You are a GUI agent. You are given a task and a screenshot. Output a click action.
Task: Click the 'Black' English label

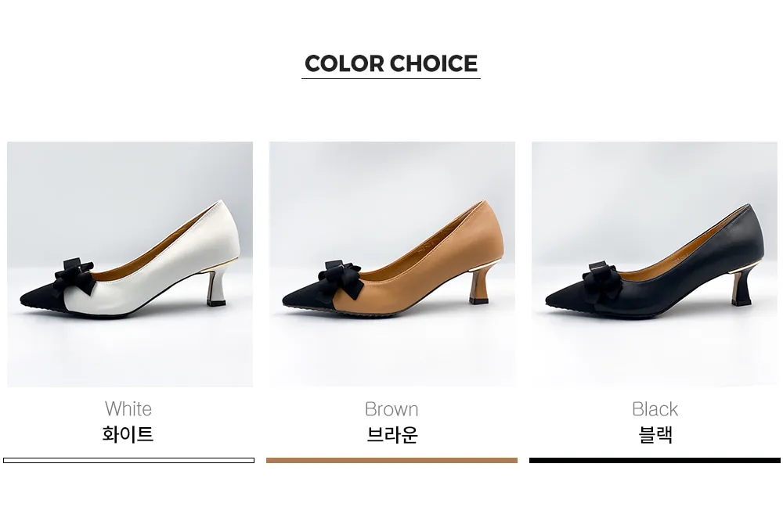point(655,409)
